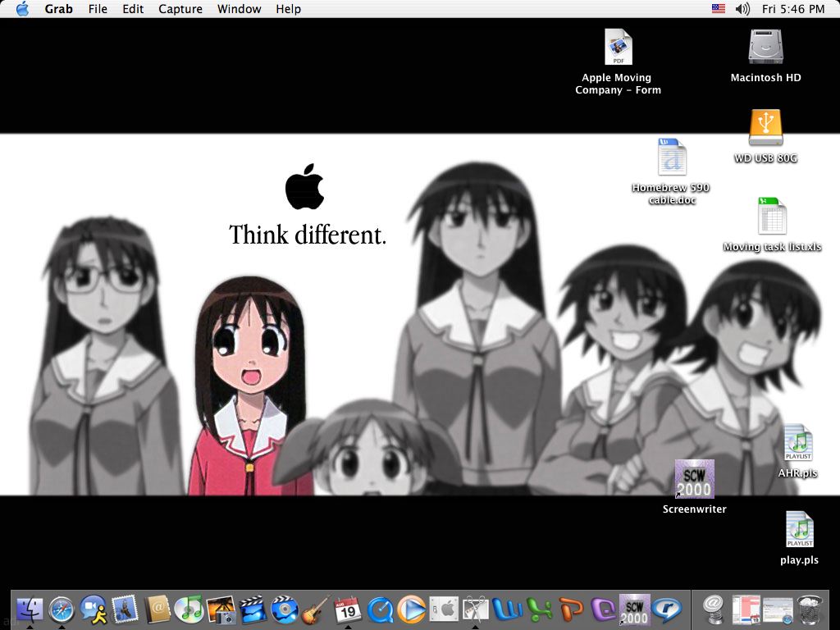The height and width of the screenshot is (630, 840).
Task: Open iChat with the AIM running man icon
Action: (x=94, y=609)
